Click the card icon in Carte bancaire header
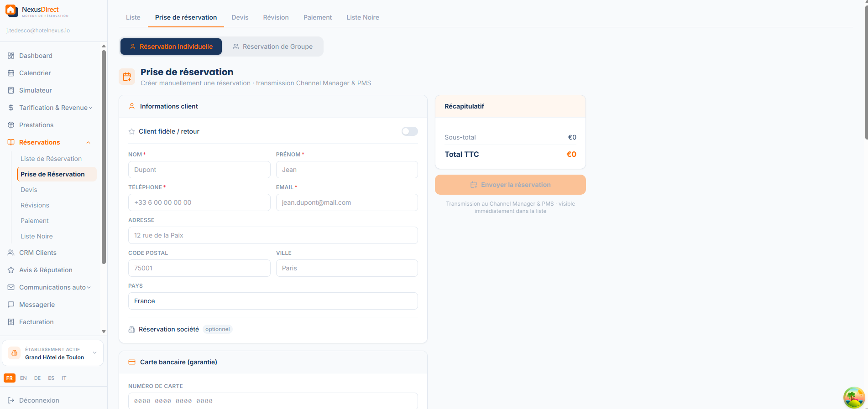This screenshot has height=409, width=868. tap(132, 362)
